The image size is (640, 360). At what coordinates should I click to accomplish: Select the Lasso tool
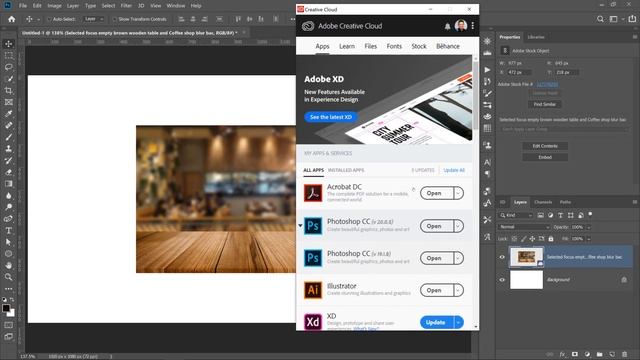pos(9,67)
